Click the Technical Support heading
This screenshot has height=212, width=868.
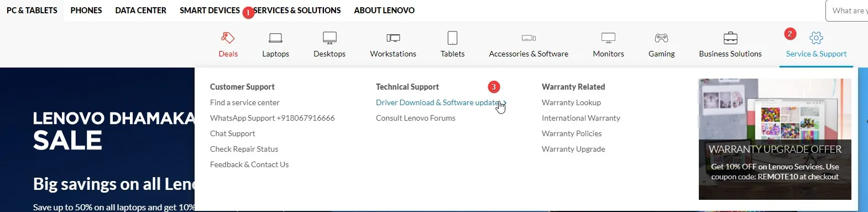pyautogui.click(x=407, y=87)
